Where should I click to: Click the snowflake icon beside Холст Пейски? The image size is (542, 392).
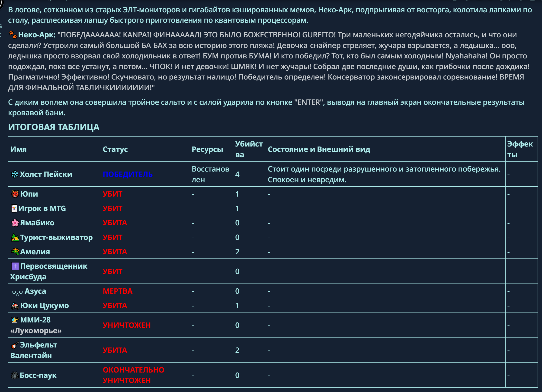(15, 174)
